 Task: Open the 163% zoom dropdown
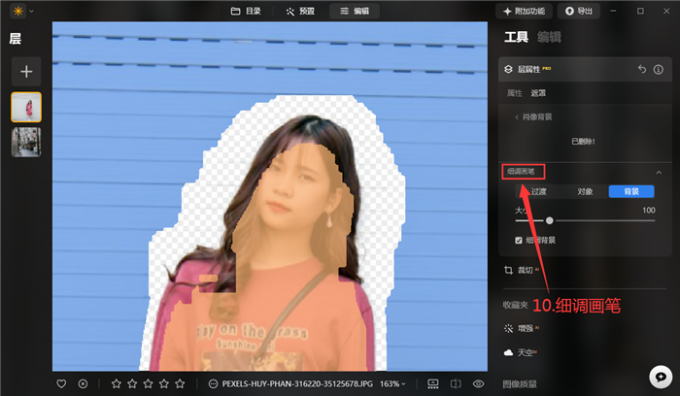coord(393,384)
